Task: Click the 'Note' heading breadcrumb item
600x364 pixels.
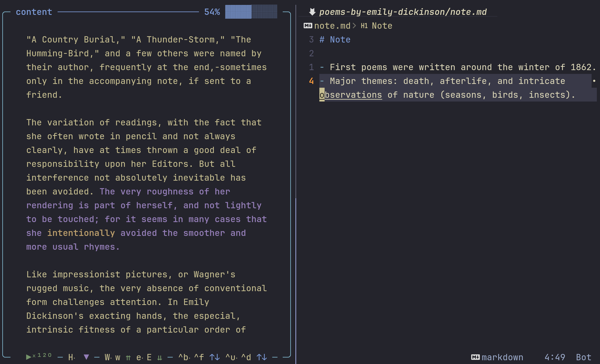Action: [x=382, y=26]
